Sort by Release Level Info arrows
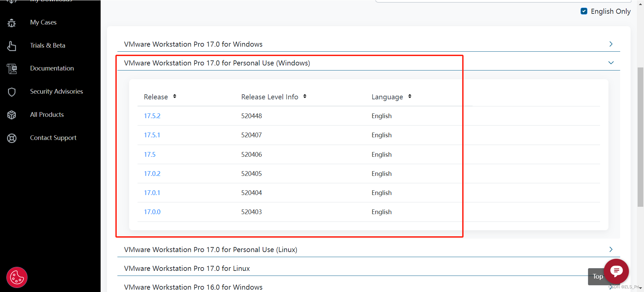 point(305,96)
